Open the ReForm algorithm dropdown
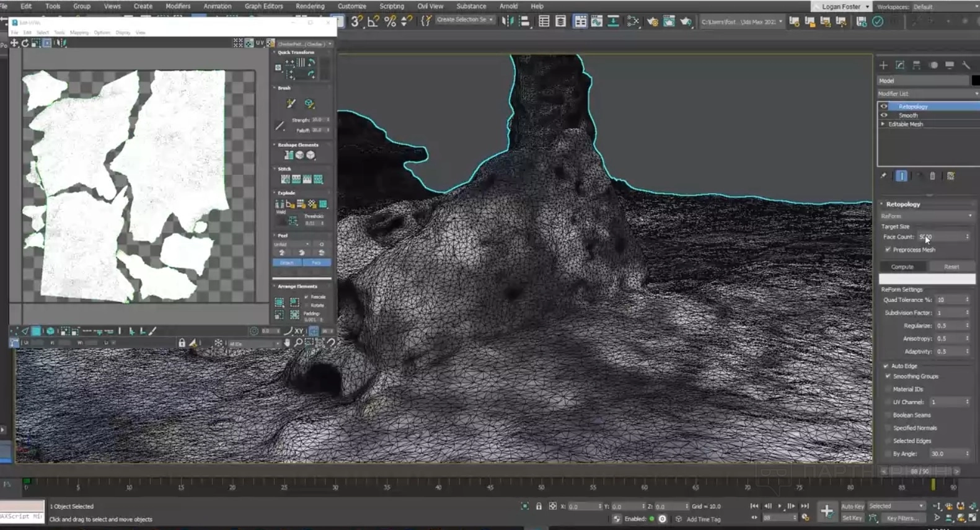The height and width of the screenshot is (530, 980). click(x=927, y=216)
